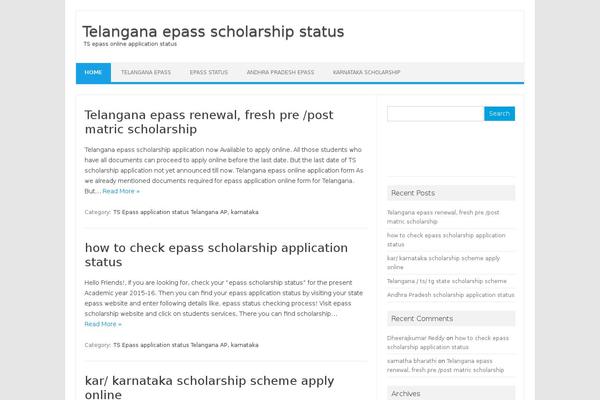Screen dimensions: 600x400
Task: Click commenter name Dheerajkumar Reddy
Action: [x=416, y=338]
